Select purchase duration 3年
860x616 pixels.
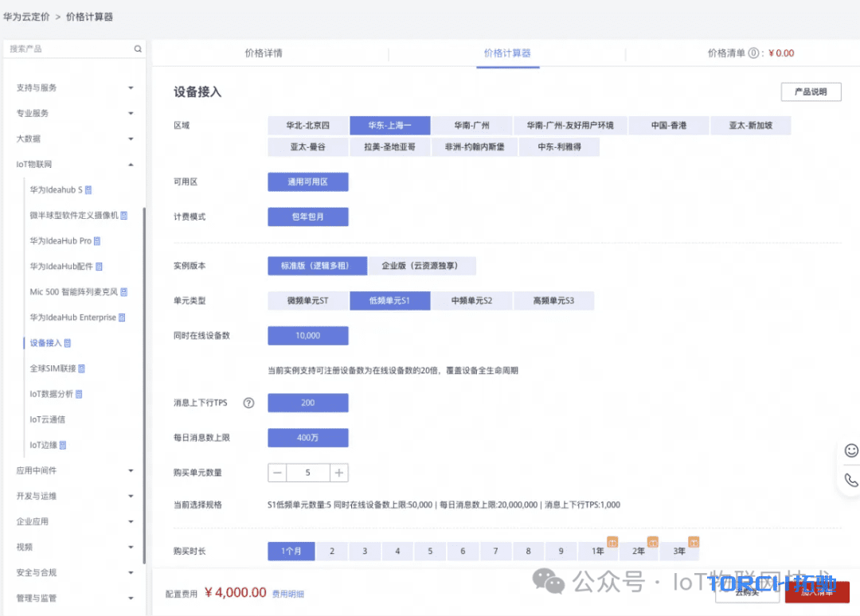(x=679, y=552)
